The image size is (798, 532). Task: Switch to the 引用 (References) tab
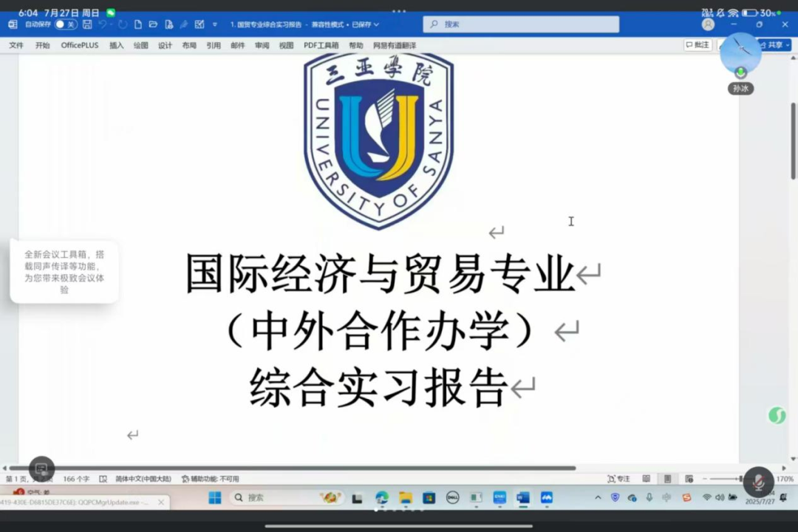[214, 45]
